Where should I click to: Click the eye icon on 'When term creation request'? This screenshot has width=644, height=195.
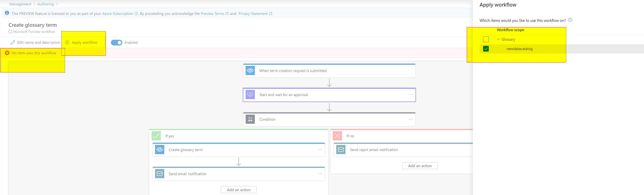(250, 70)
